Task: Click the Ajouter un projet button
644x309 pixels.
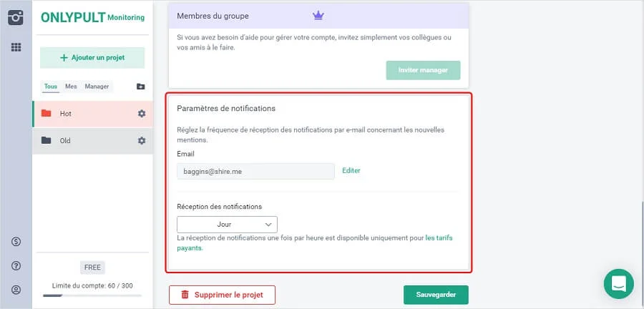Action: click(x=92, y=57)
